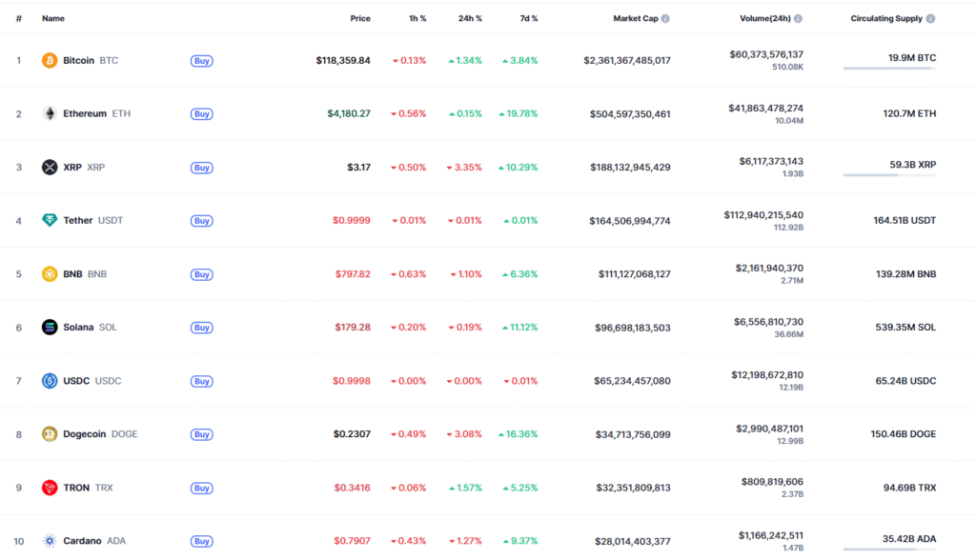This screenshot has height=560, width=976.
Task: Click the BNB yellow logo icon
Action: 50,273
